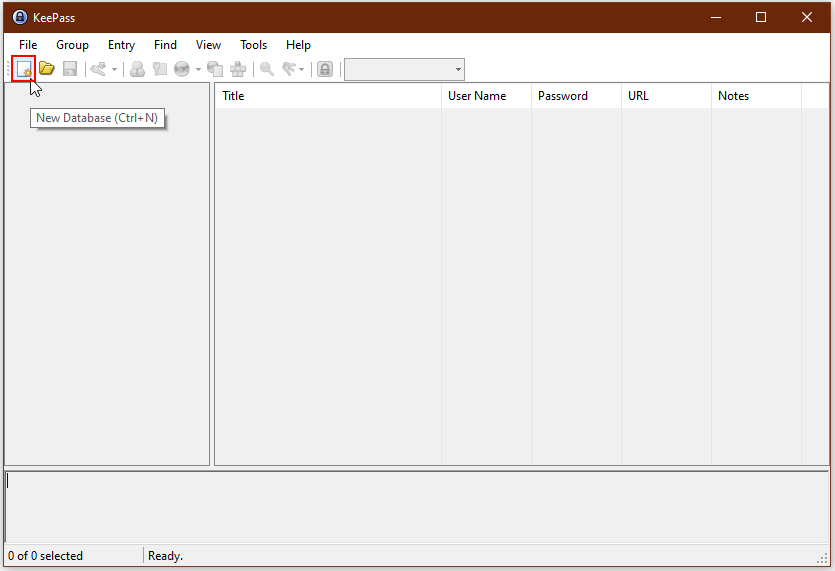Click the Copy URL to Clipboard icon
Image resolution: width=835 pixels, height=571 pixels.
[215, 69]
